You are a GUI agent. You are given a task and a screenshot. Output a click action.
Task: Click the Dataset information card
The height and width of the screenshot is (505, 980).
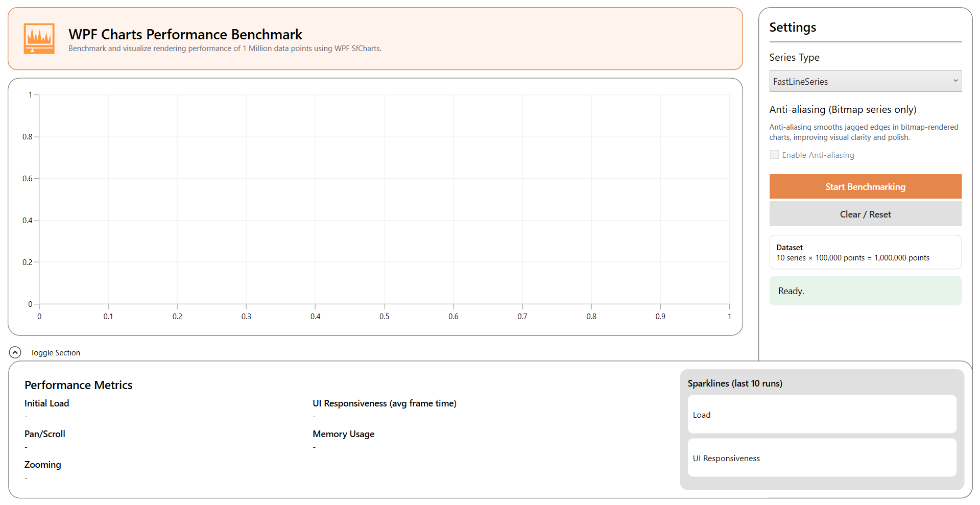pos(865,252)
